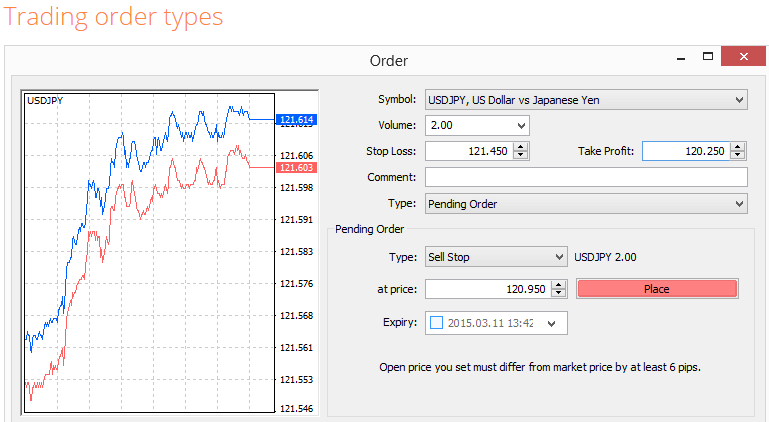This screenshot has height=422, width=769.
Task: Click the USDJPY 2.00 summary text
Action: point(605,257)
